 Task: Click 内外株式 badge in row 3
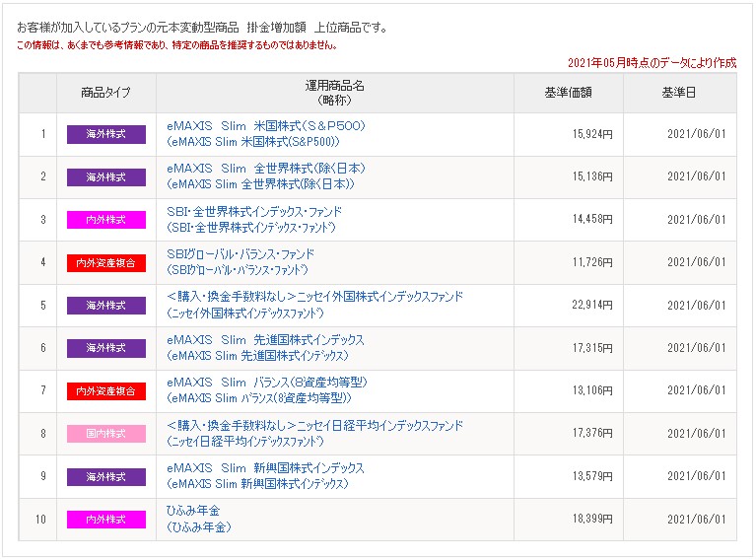coord(106,220)
